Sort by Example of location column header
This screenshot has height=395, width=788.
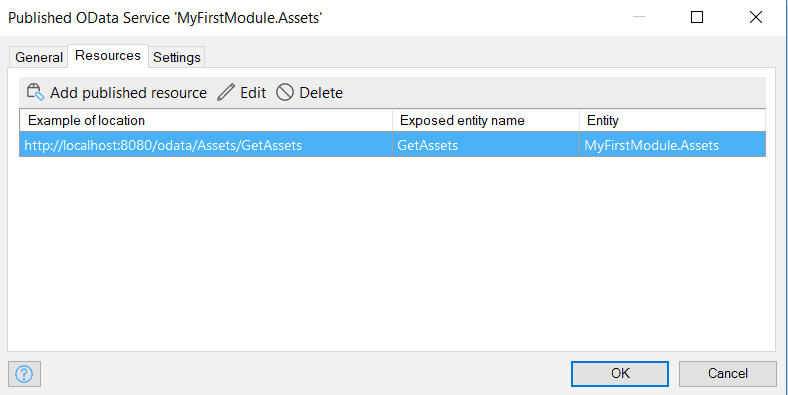click(206, 121)
